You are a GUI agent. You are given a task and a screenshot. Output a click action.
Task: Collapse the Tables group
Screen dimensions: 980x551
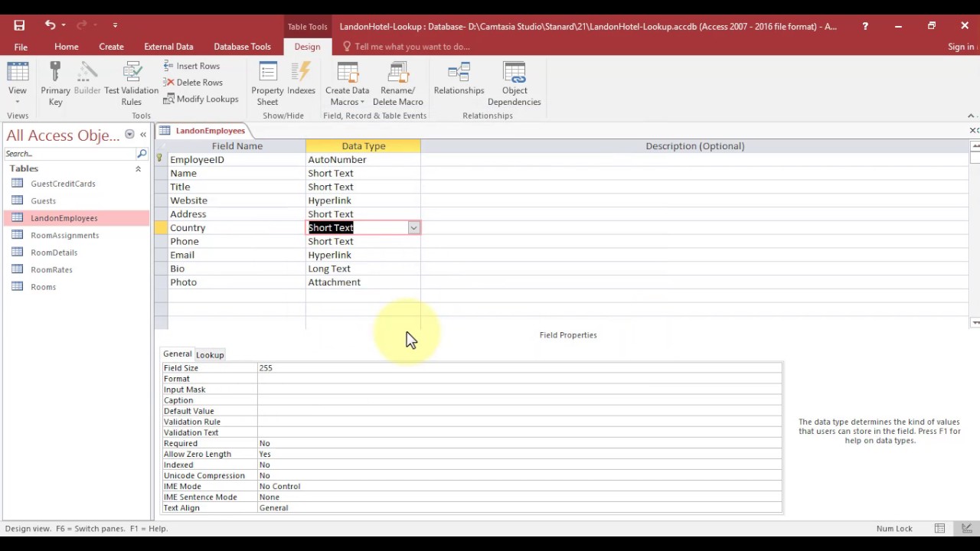click(138, 168)
